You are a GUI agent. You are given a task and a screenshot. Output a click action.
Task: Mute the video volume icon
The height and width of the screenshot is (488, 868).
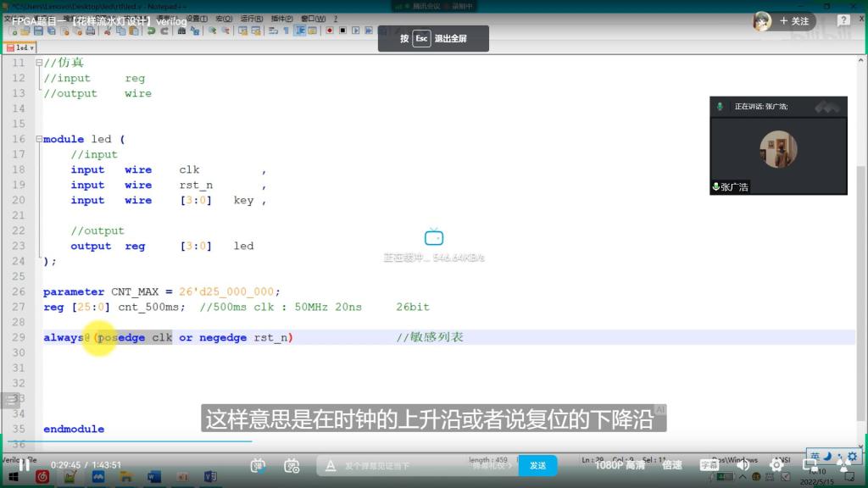click(743, 465)
